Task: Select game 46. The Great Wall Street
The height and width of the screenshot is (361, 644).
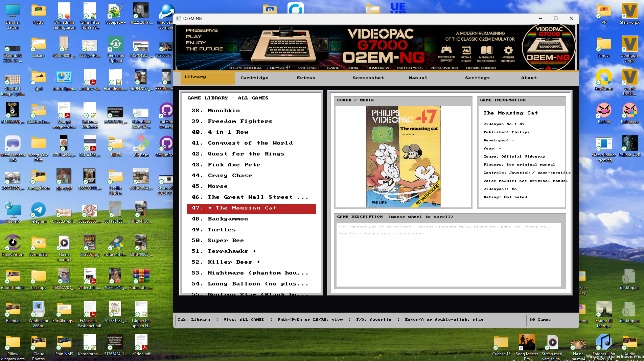Action: [251, 197]
